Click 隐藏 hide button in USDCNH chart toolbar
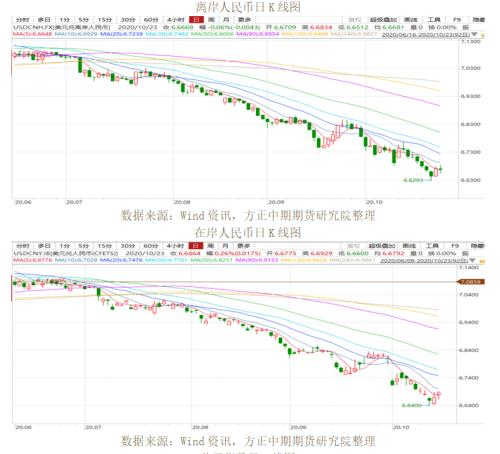This screenshot has height=454, width=500. [x=478, y=20]
